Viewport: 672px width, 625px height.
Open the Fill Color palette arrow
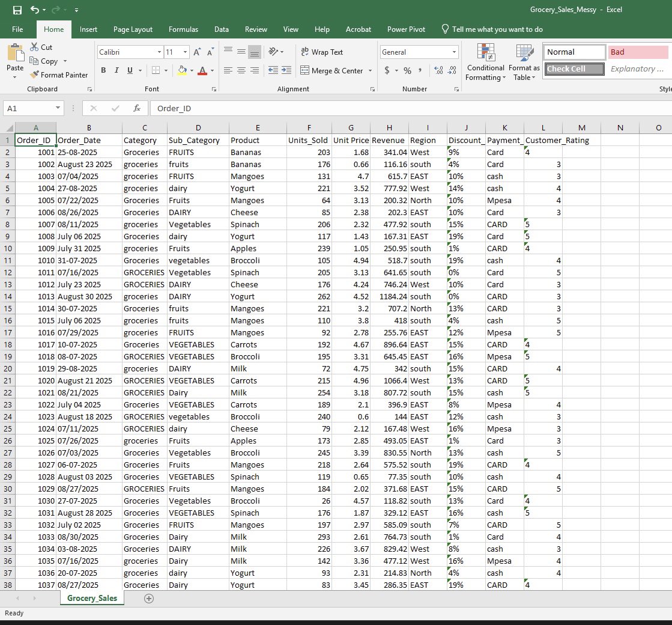(192, 71)
